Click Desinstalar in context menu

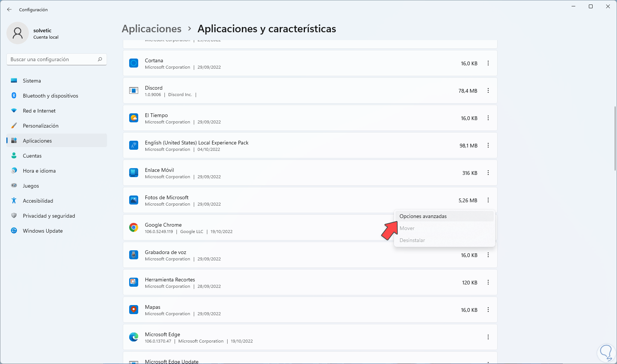pyautogui.click(x=445, y=240)
